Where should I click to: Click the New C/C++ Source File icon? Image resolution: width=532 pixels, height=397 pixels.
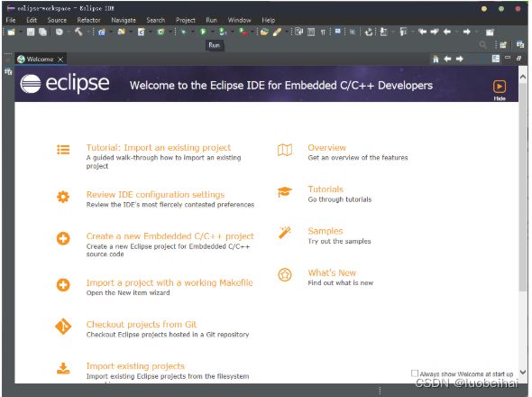point(142,32)
